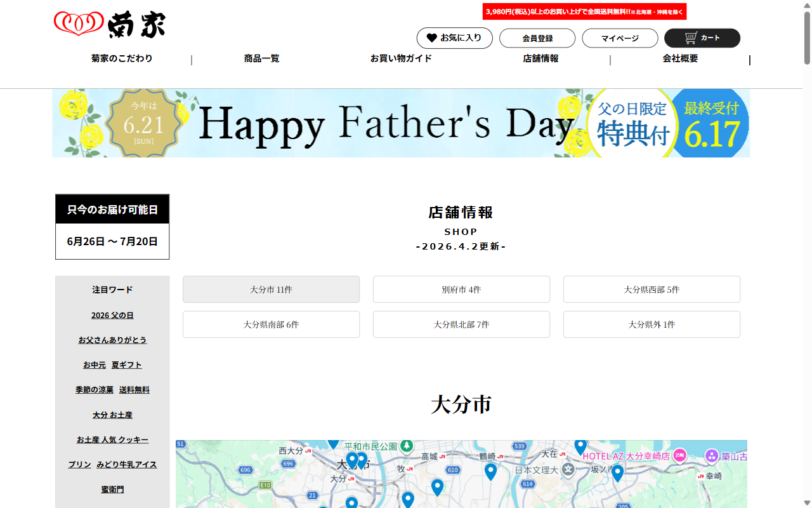
Task: Open マイページ account page
Action: point(620,38)
